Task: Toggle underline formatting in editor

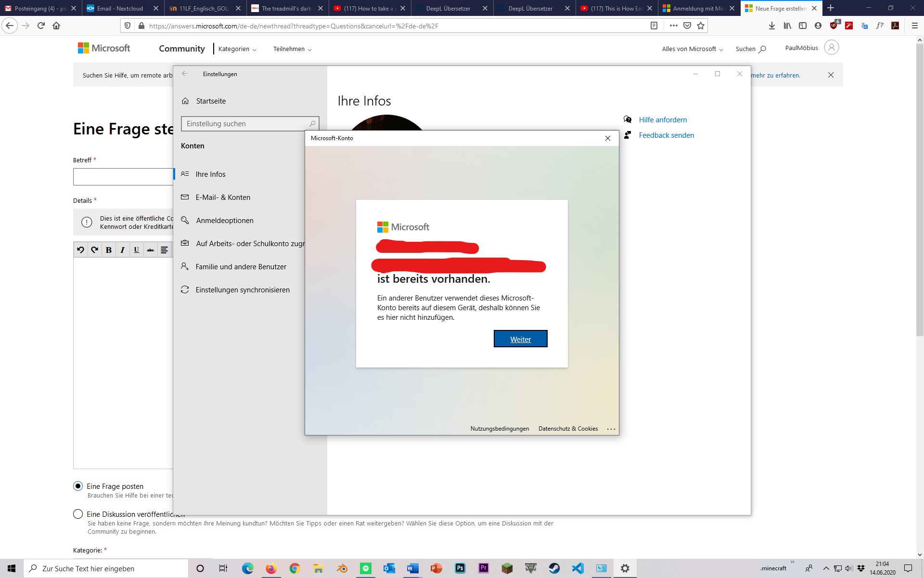Action: click(136, 250)
